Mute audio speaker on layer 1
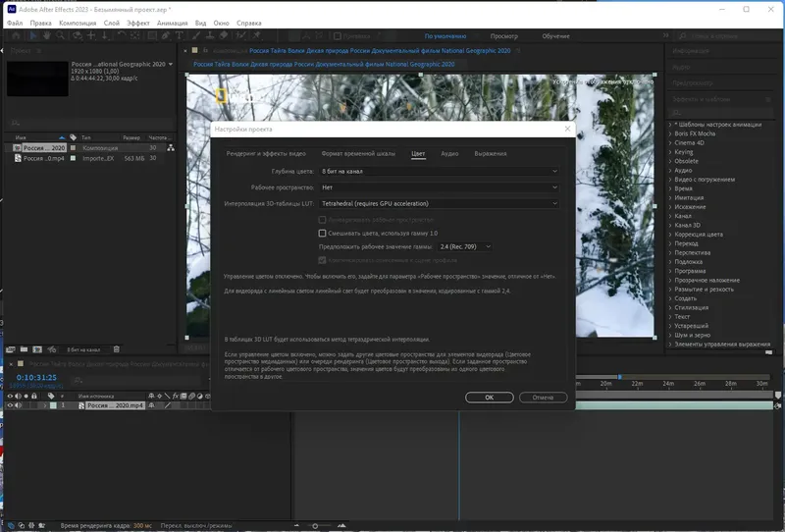The height and width of the screenshot is (532, 785). point(18,405)
